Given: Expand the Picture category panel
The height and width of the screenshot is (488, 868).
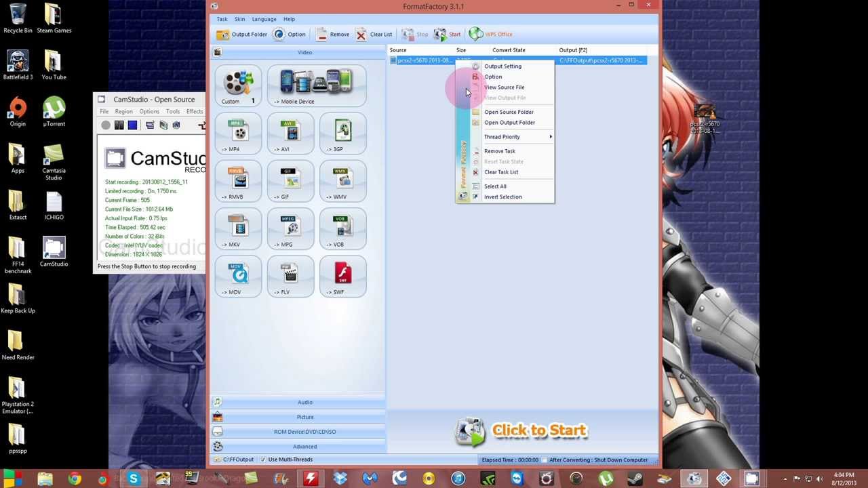Looking at the screenshot, I should (x=299, y=417).
